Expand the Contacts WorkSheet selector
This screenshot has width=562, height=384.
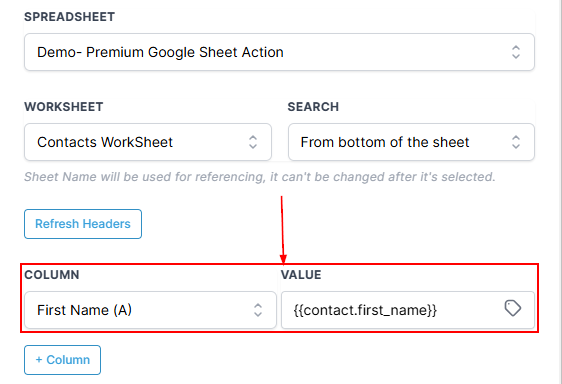148,142
